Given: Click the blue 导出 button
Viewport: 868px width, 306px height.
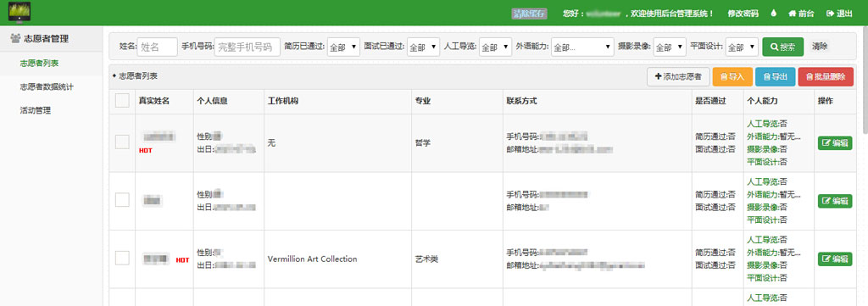Looking at the screenshot, I should pos(775,77).
